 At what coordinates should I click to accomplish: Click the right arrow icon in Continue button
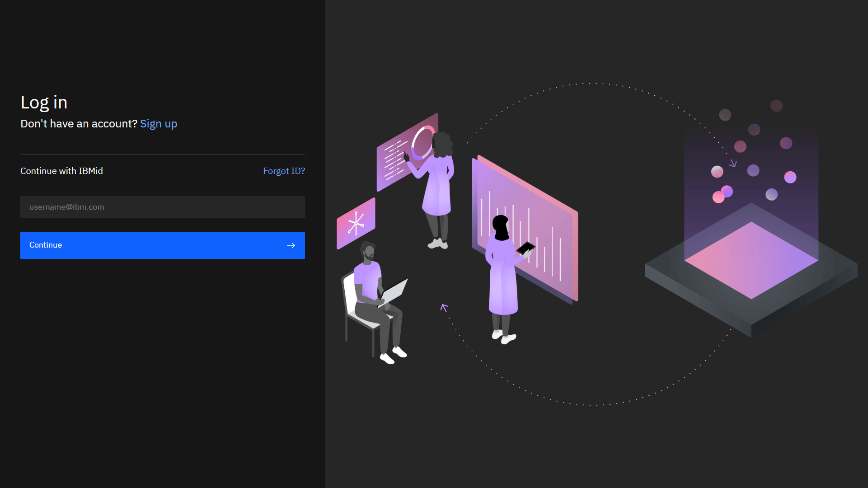(x=291, y=245)
